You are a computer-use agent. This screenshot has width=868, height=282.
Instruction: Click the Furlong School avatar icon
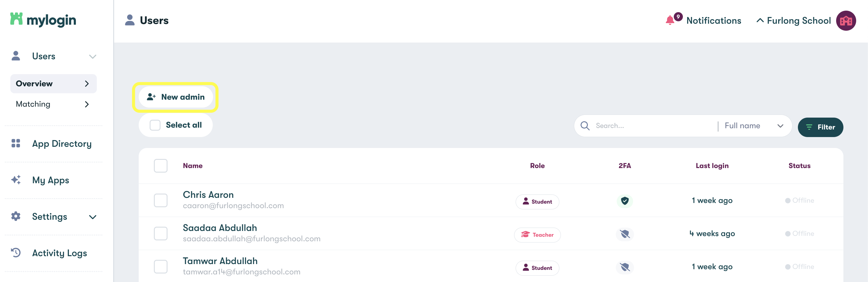pyautogui.click(x=846, y=20)
